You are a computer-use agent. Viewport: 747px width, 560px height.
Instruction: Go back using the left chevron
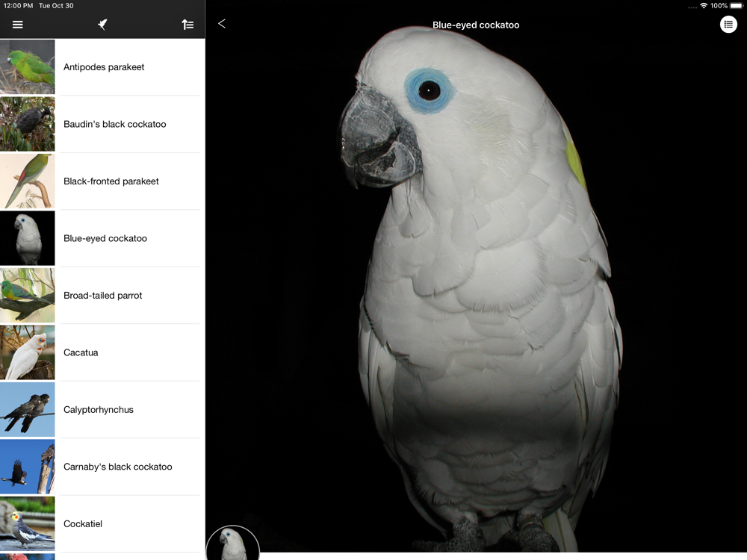pos(222,24)
